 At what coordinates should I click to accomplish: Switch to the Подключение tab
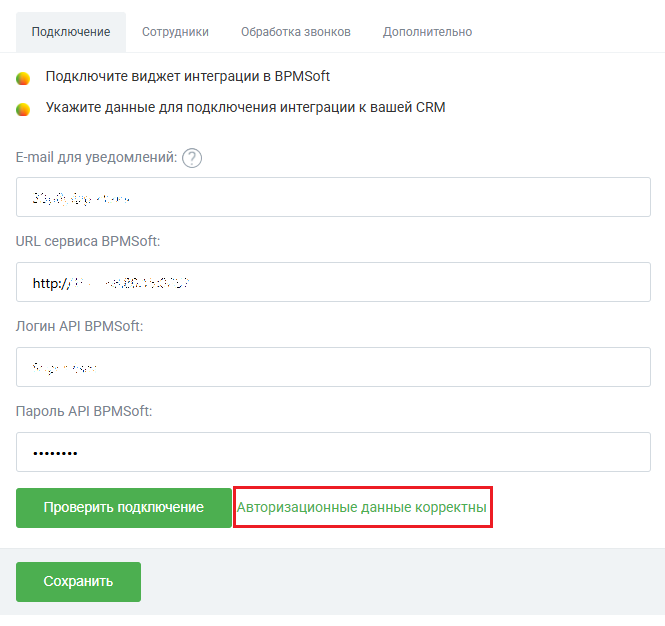click(71, 32)
